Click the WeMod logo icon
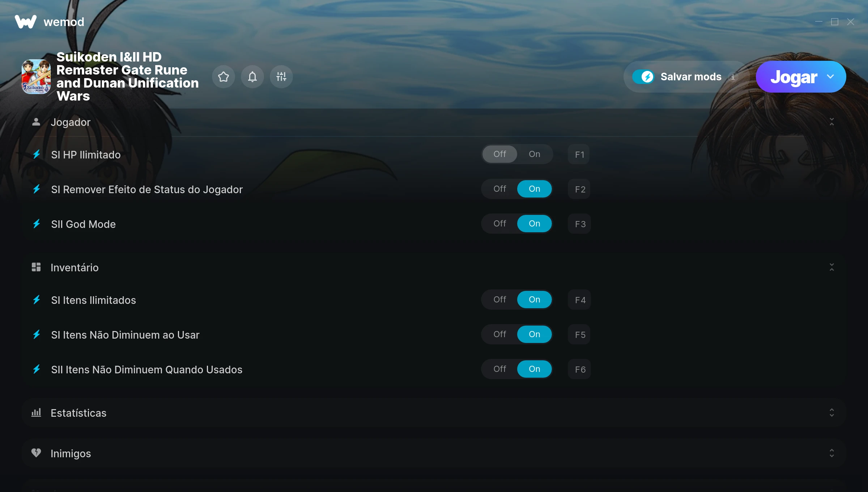This screenshot has height=492, width=868. [25, 22]
